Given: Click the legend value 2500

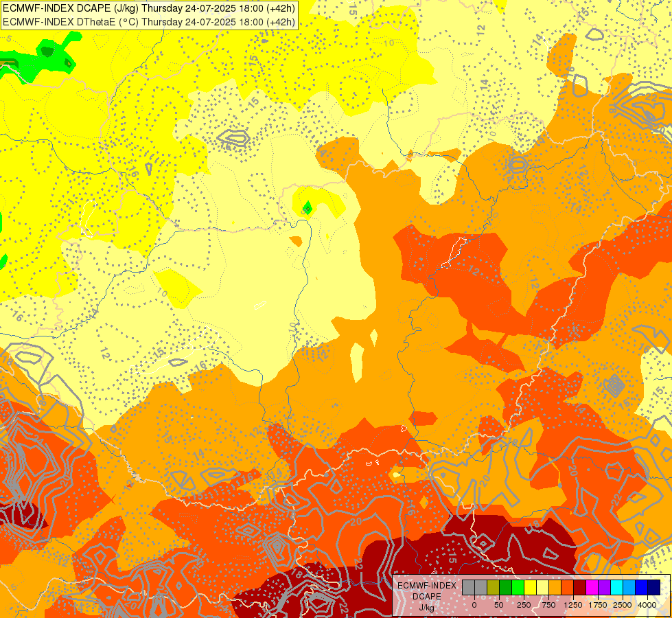Looking at the screenshot, I should pos(623,605).
